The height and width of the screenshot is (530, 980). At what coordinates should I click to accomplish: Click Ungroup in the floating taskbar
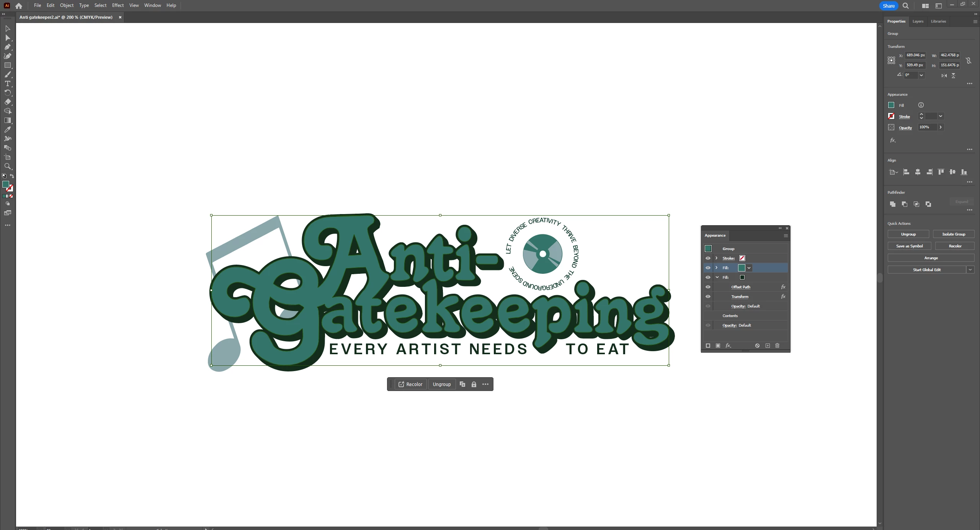click(441, 384)
